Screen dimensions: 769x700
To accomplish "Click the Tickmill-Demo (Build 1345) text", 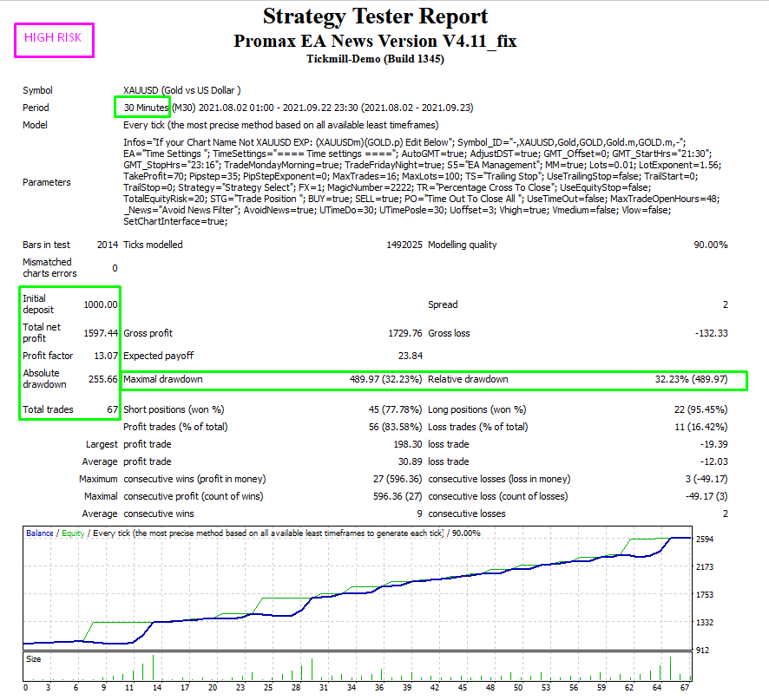I will point(375,59).
